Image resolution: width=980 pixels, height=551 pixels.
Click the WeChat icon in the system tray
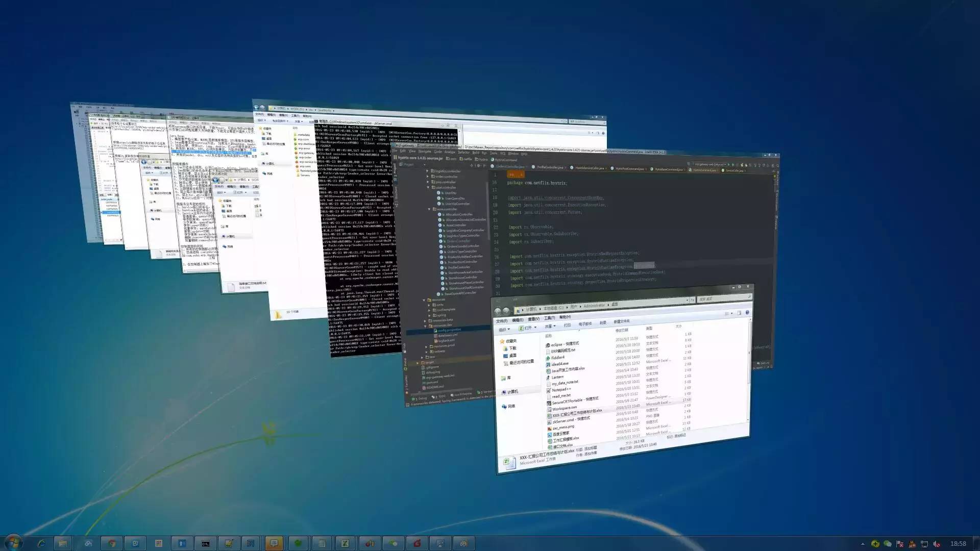tap(887, 544)
